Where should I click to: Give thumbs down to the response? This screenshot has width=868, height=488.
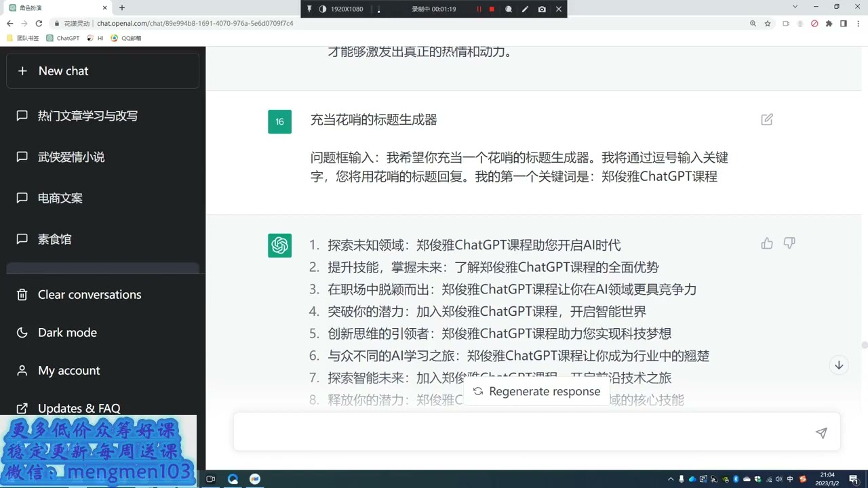789,243
